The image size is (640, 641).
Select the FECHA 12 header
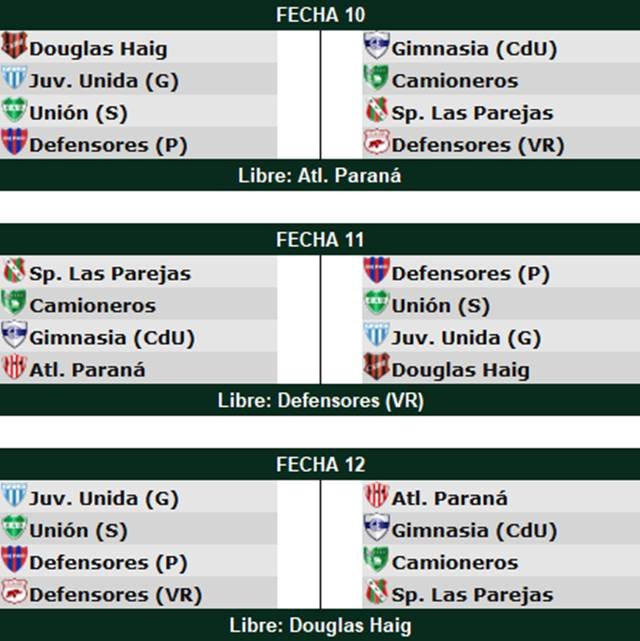tap(320, 465)
